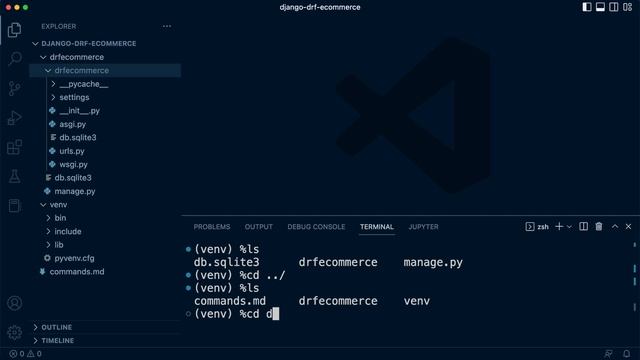Image resolution: width=640 pixels, height=360 pixels.
Task: Toggle bottom panel layout icon
Action: [600, 7]
